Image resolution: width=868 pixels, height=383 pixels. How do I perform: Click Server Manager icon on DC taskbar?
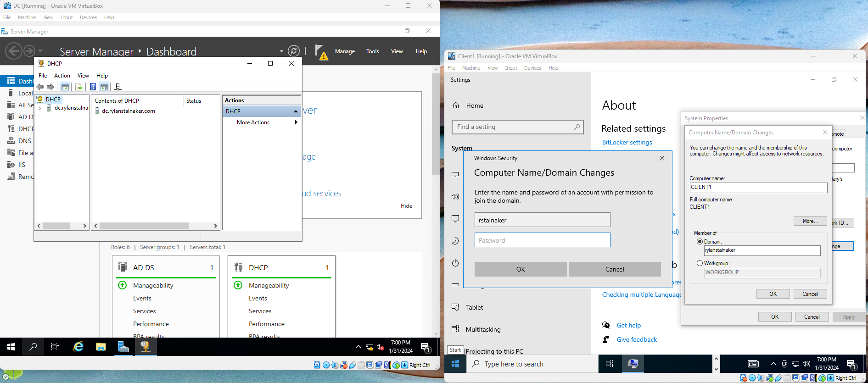click(123, 347)
